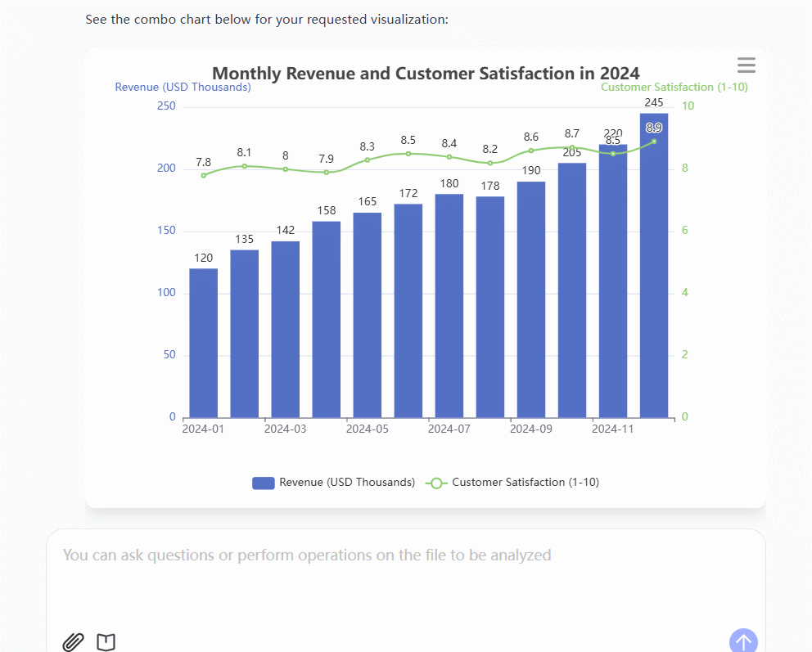Select the satisfaction data point labeled 7.9

tap(327, 172)
